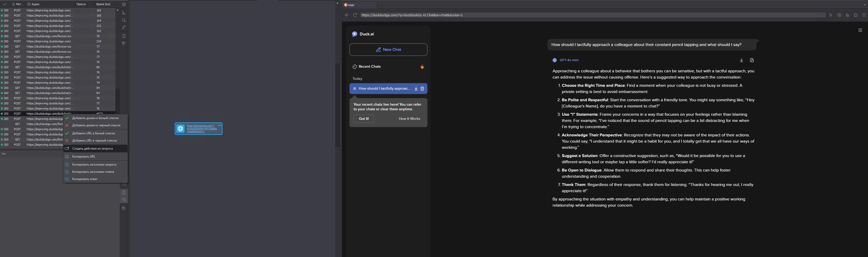Click the browser address bar
868x257 pixels.
pos(593,15)
